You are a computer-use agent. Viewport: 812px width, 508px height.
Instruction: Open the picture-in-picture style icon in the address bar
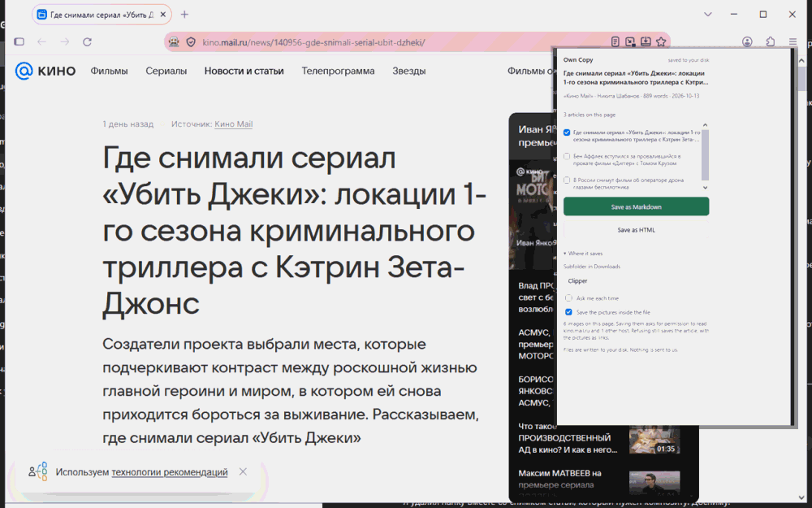tap(630, 42)
